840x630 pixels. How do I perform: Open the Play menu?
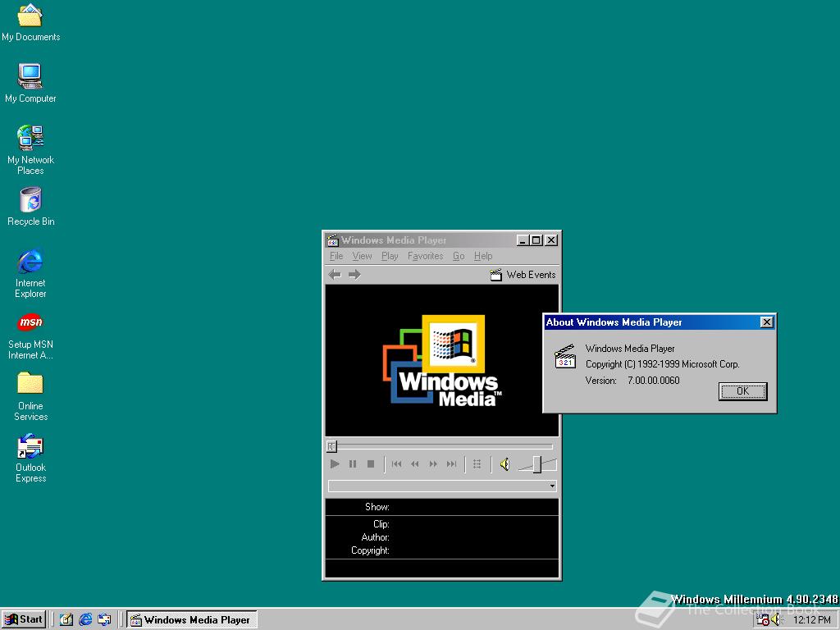pos(390,256)
